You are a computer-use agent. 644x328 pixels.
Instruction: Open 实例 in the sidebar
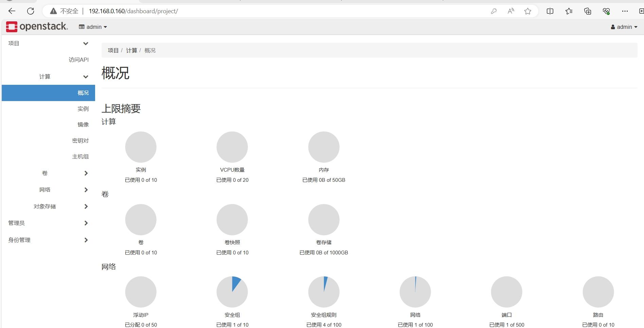coord(83,109)
